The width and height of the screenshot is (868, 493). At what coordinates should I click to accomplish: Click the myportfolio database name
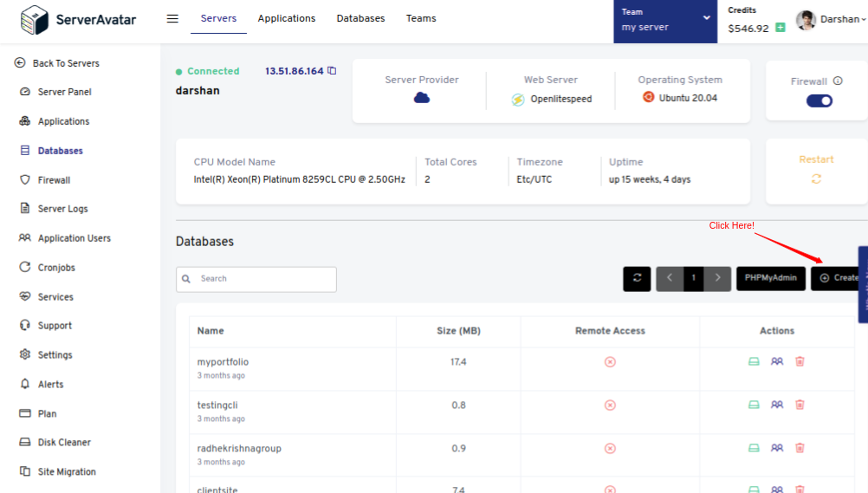click(223, 361)
